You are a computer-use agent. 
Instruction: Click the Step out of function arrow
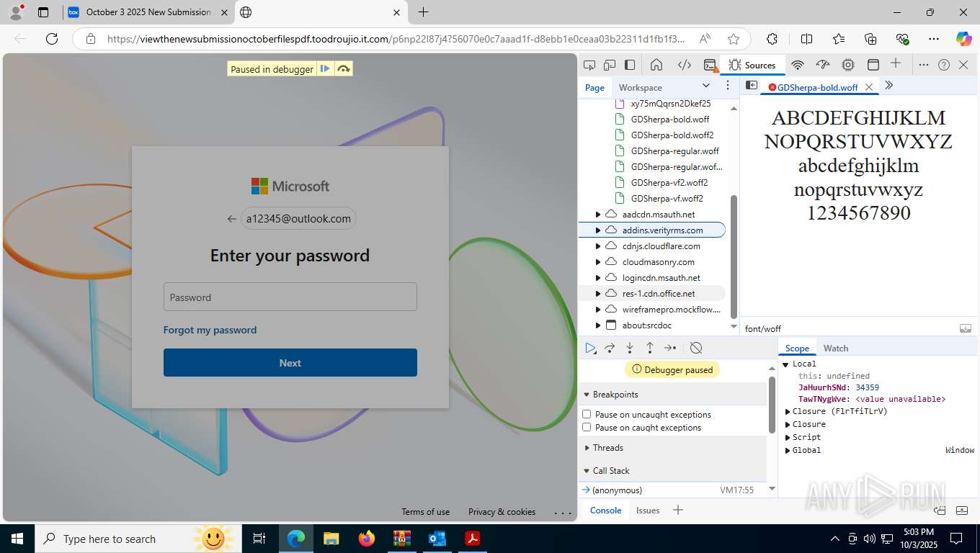coord(650,348)
